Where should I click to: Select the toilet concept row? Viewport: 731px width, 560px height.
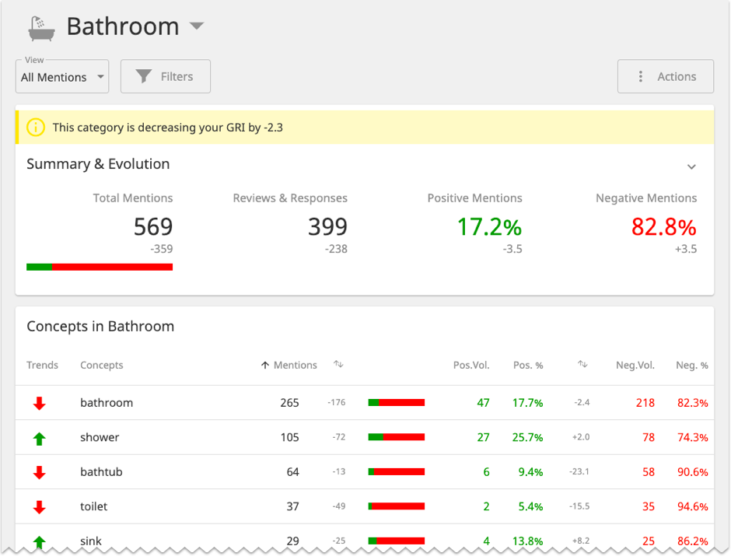[365, 506]
